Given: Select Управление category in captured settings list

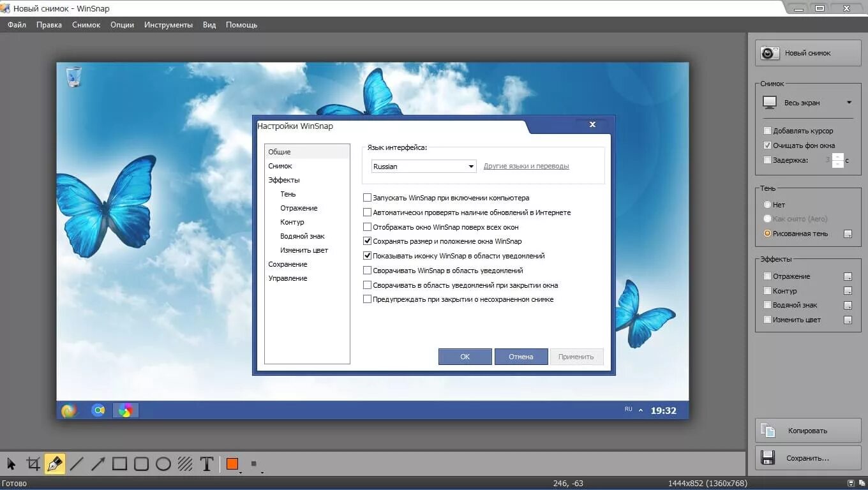Looking at the screenshot, I should pos(288,278).
